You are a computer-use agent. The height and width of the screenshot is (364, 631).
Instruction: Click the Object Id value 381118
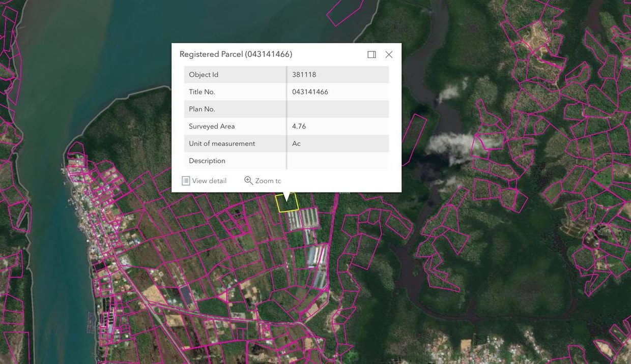tap(304, 75)
